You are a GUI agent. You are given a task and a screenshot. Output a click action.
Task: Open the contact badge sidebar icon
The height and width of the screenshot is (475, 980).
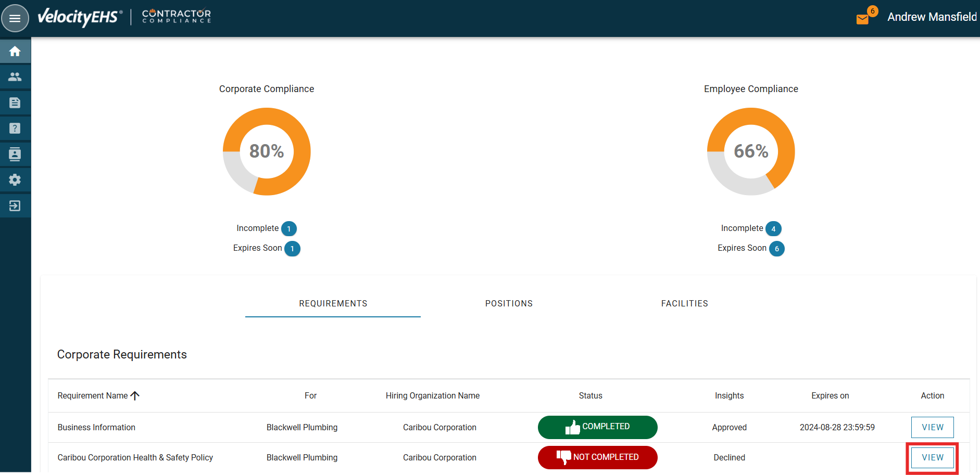[x=15, y=154]
